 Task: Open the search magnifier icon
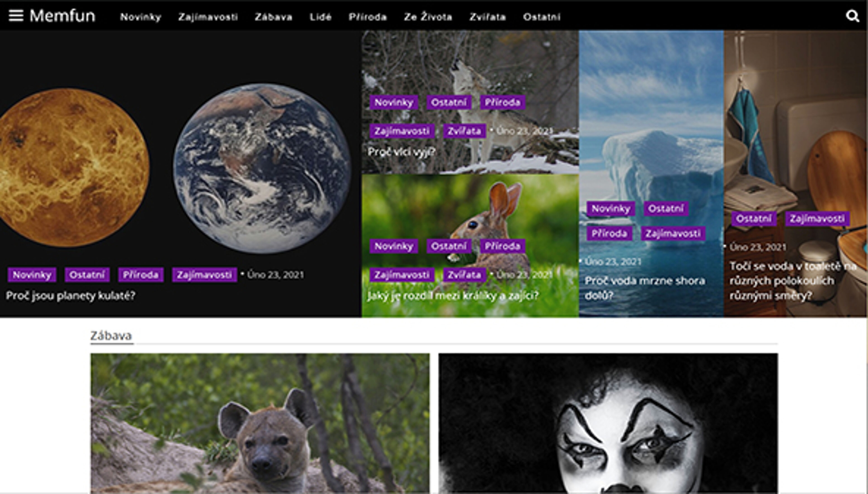pyautogui.click(x=852, y=16)
